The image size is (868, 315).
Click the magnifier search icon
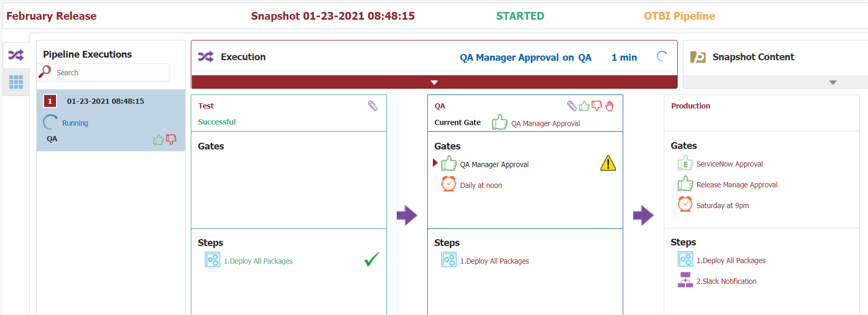pos(45,72)
